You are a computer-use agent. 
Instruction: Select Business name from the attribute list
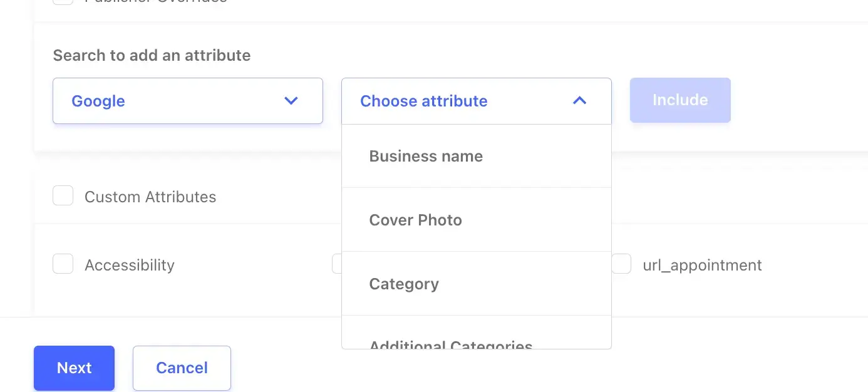click(426, 156)
